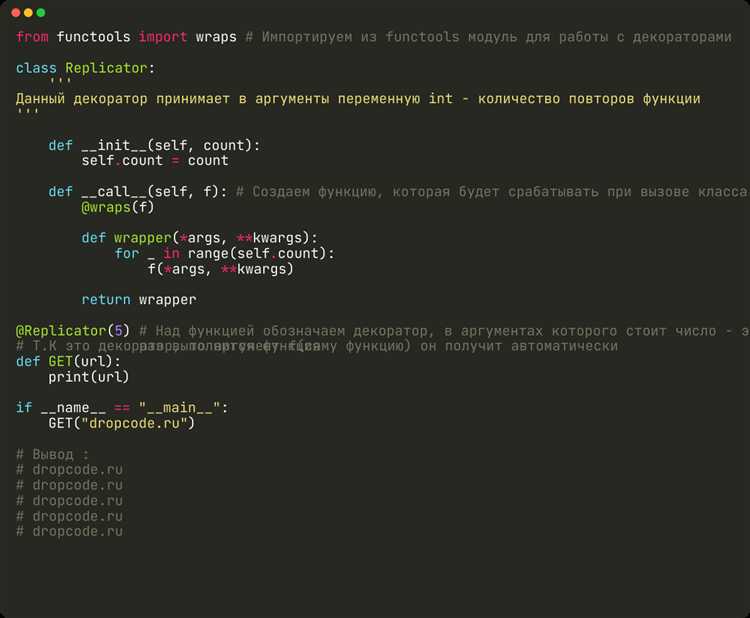The height and width of the screenshot is (618, 750).
Task: Click 'def __init__(self, count):' line
Action: 154,145
